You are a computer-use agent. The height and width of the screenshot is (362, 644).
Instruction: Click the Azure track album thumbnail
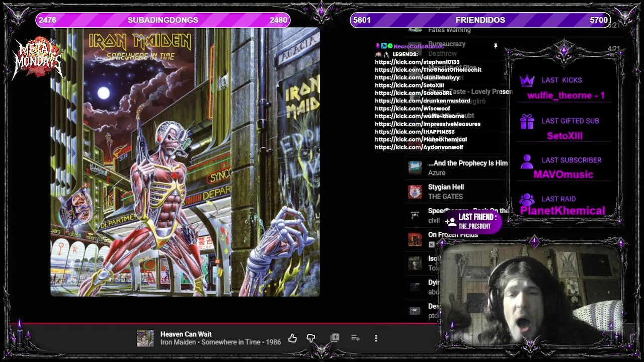pos(415,168)
